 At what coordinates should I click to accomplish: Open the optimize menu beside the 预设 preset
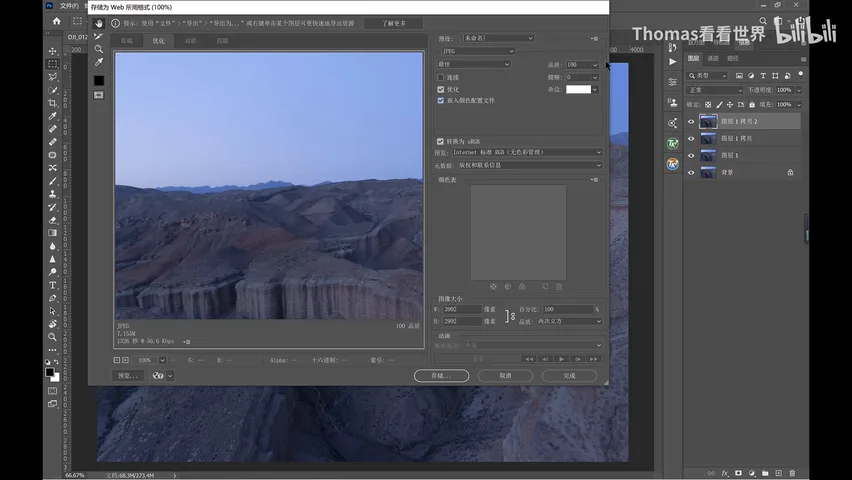[x=595, y=39]
